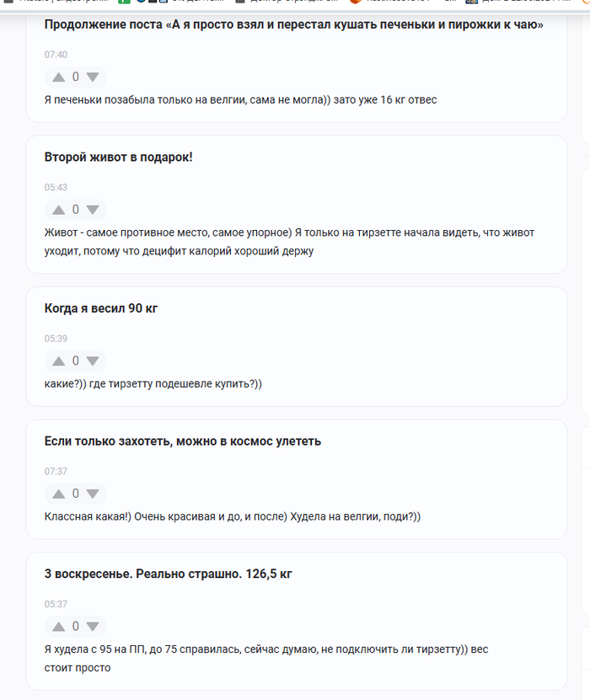Downvote the comment under «Когда я весил 90 кг»

tap(93, 361)
